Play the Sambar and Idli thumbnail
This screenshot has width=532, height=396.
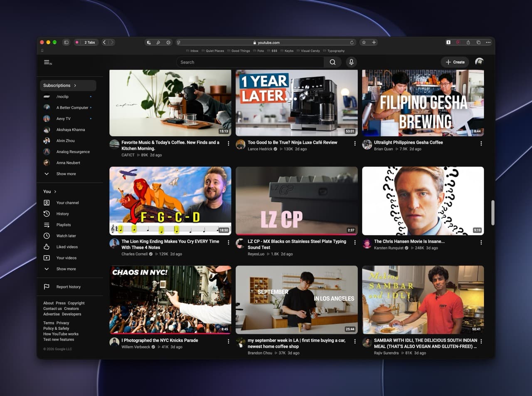423,300
